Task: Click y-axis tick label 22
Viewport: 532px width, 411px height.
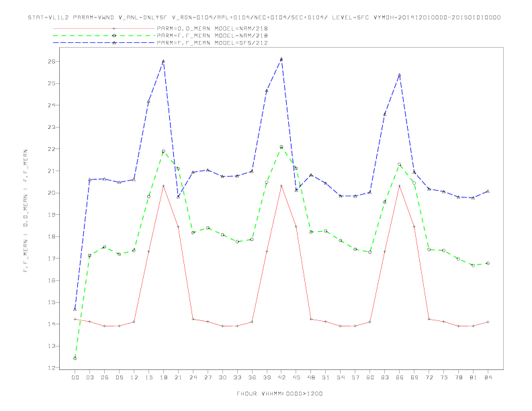Action: 52,149
